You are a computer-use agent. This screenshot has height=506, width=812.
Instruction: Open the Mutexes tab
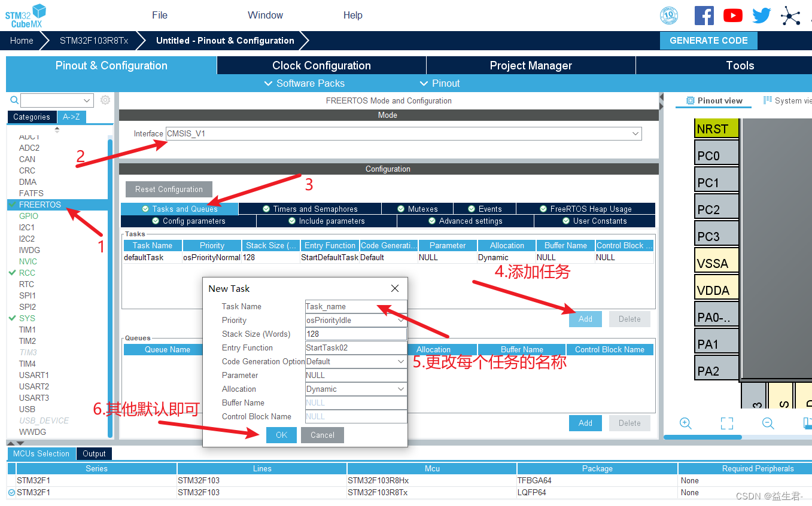click(417, 209)
